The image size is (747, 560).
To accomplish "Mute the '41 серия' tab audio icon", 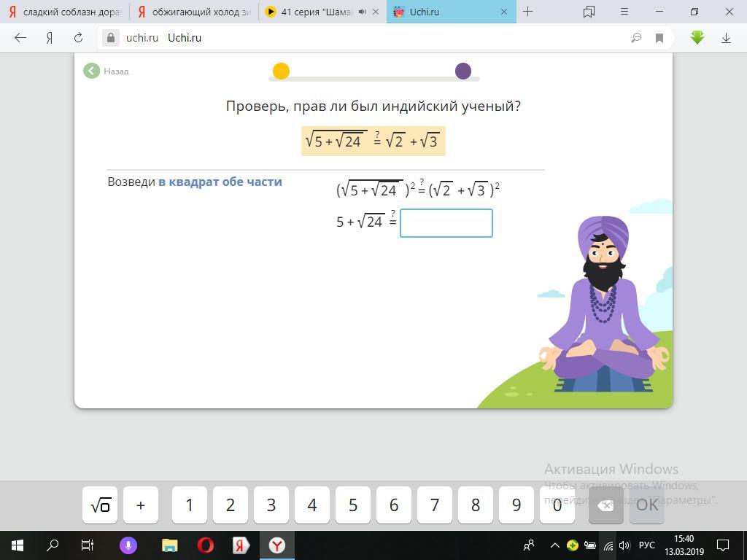I will 362,12.
